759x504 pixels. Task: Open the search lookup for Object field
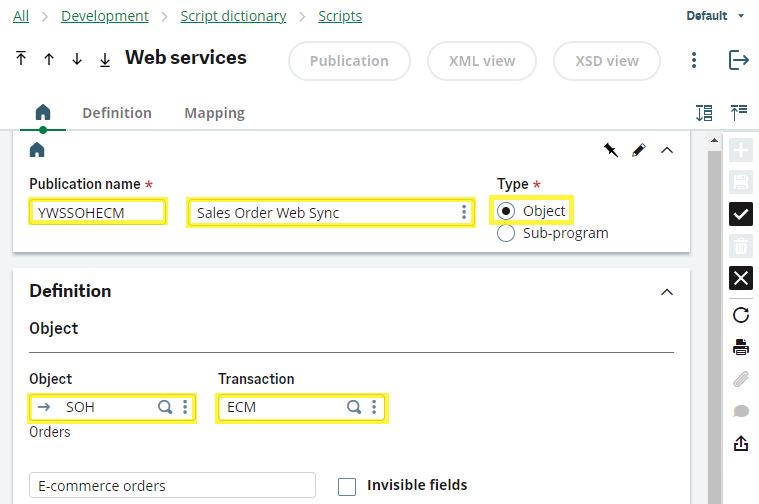(x=165, y=407)
